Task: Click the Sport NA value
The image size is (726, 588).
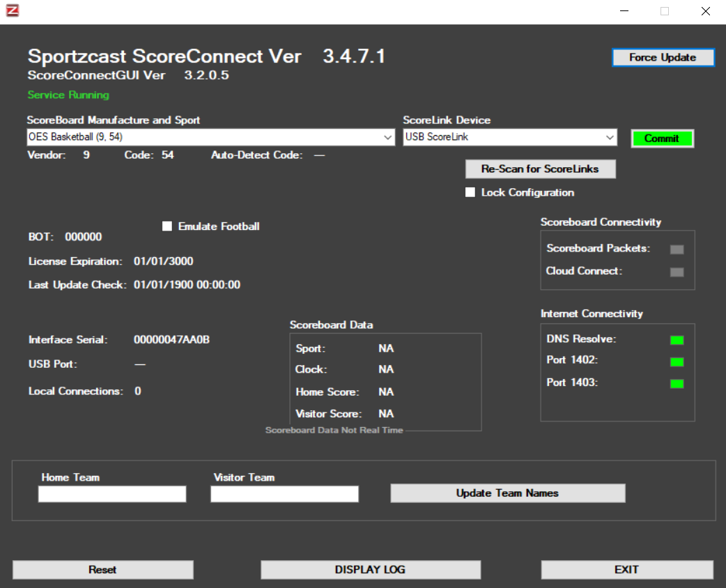Action: tap(386, 348)
